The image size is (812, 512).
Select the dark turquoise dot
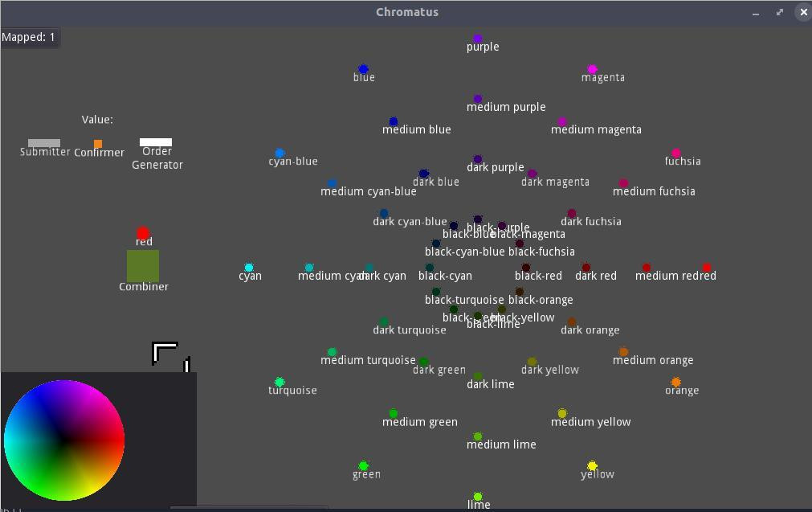coord(384,322)
